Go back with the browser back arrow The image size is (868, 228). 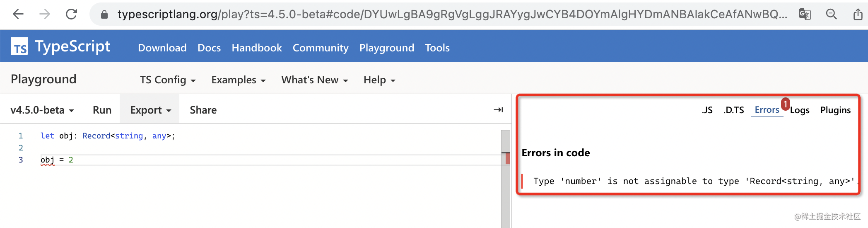point(18,15)
